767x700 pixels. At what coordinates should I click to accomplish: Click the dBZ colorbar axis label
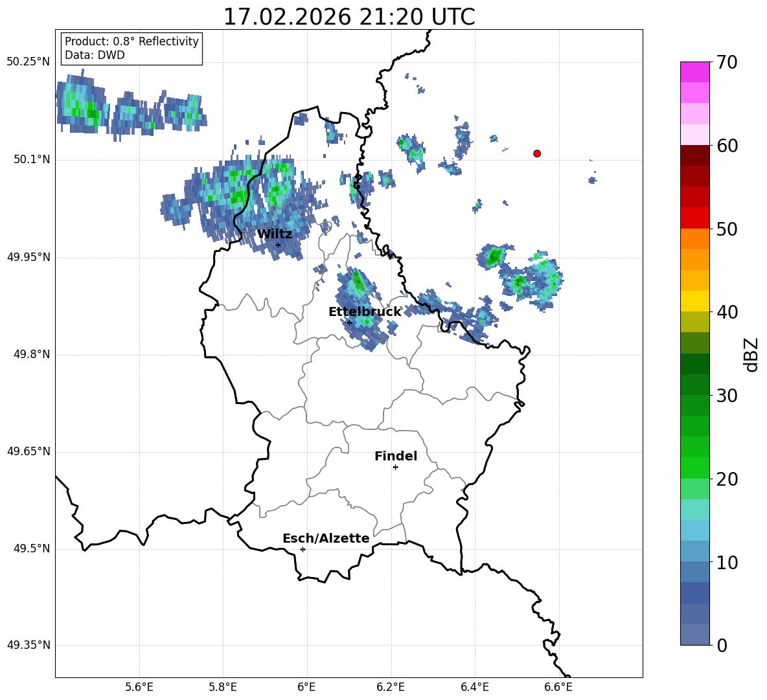coord(751,354)
